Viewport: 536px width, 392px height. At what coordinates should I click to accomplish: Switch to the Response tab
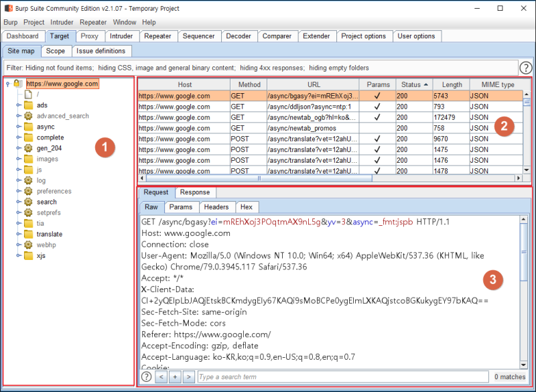click(x=195, y=192)
